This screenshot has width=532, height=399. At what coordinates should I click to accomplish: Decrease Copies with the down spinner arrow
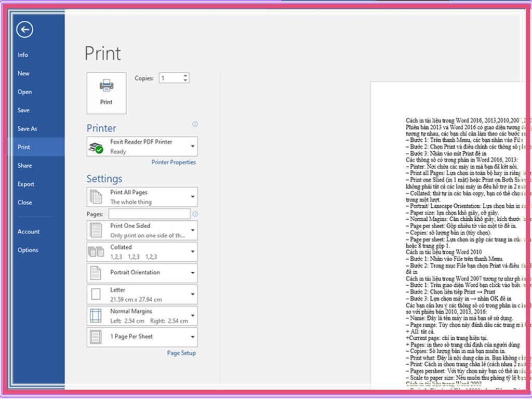point(185,81)
